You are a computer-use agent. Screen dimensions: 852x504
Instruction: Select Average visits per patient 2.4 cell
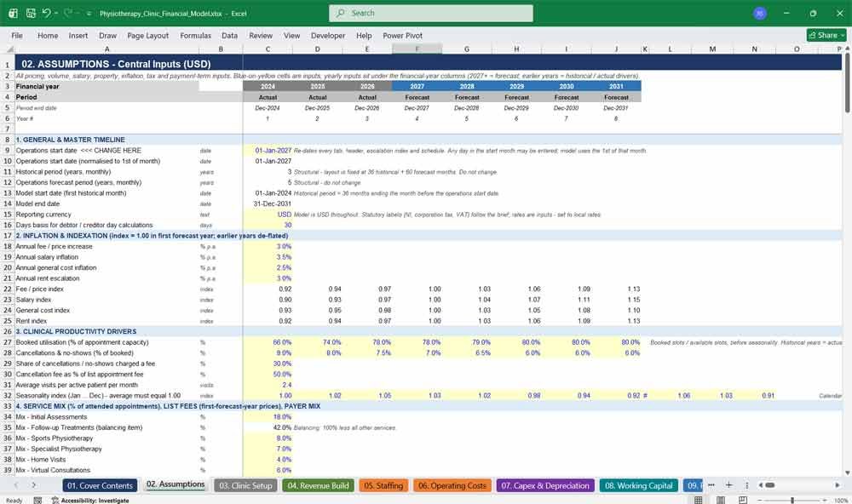tap(268, 385)
